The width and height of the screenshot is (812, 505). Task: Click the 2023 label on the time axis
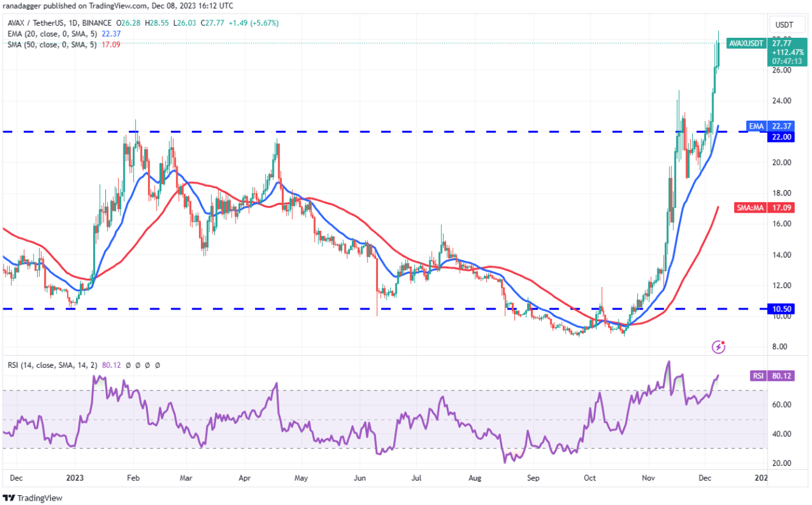tap(75, 479)
